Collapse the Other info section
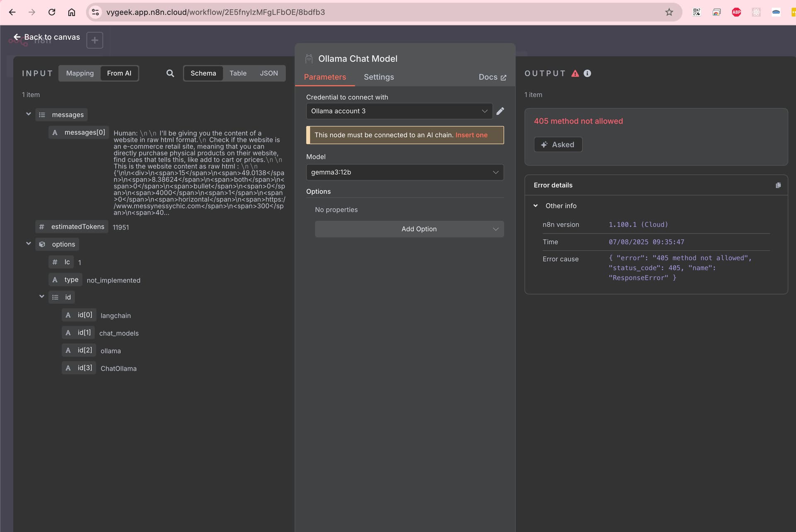The width and height of the screenshot is (796, 532). pyautogui.click(x=536, y=206)
